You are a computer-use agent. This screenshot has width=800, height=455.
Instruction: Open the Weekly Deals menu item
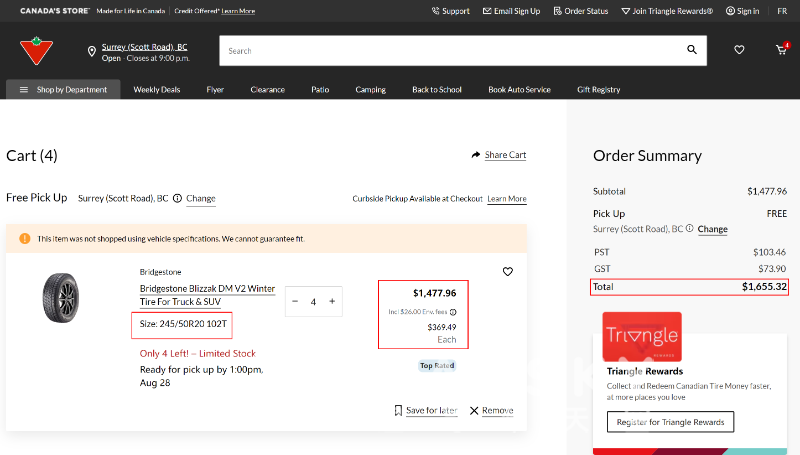[157, 89]
